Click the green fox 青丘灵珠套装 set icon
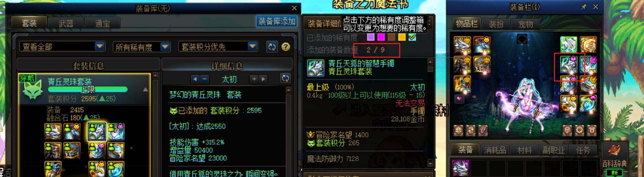The height and width of the screenshot is (177, 644). pos(33,90)
